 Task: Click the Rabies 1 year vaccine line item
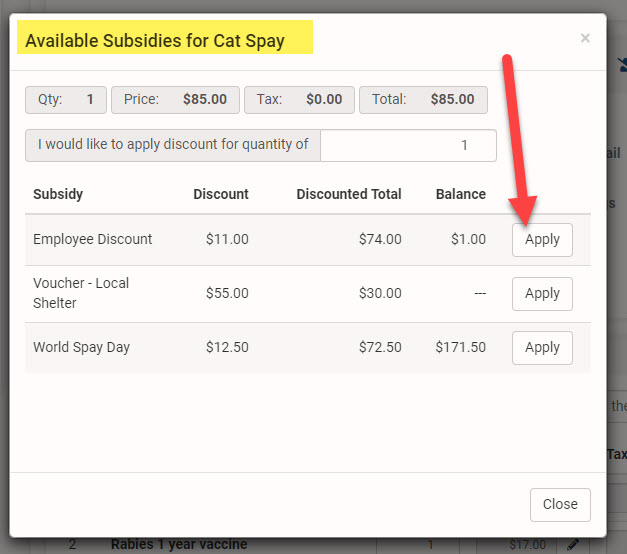178,545
